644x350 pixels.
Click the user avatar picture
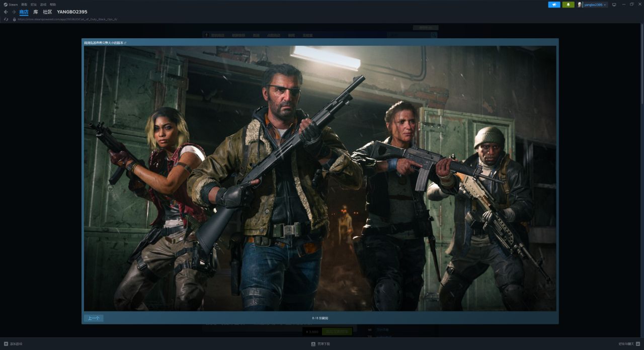[580, 5]
